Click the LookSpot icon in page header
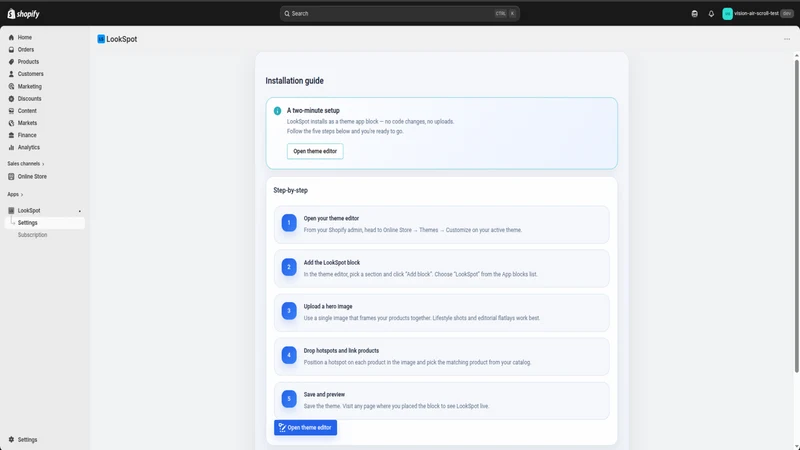The height and width of the screenshot is (450, 800). 101,39
